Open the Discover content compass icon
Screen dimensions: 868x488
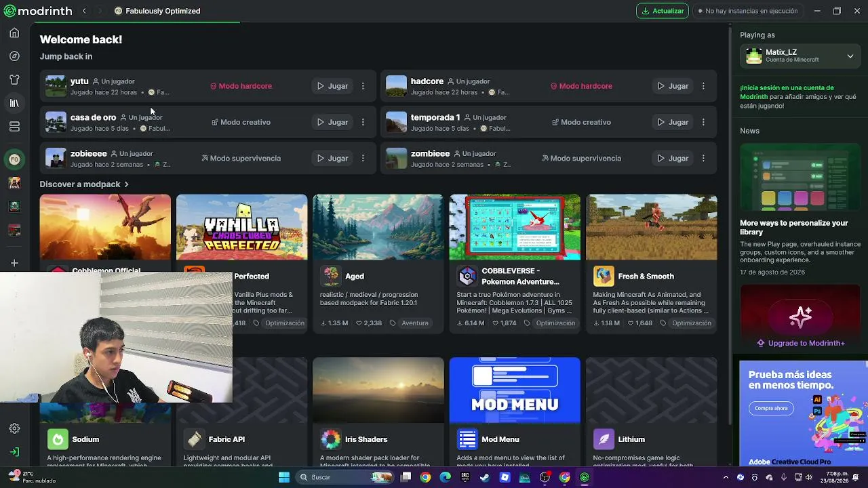[14, 56]
